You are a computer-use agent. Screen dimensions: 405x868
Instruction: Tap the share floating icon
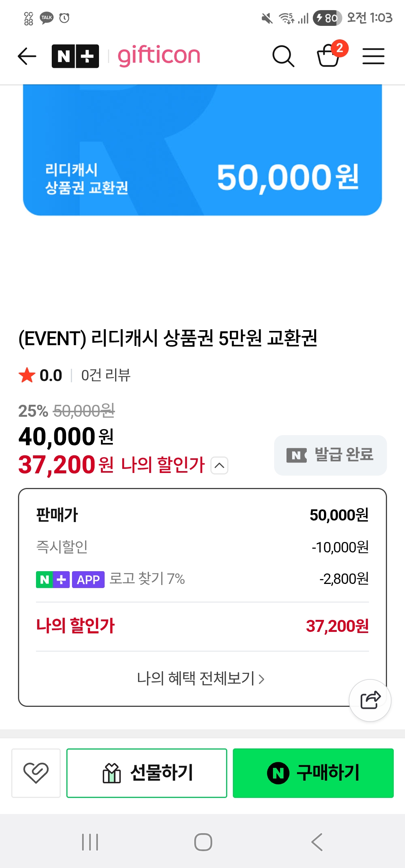(370, 700)
